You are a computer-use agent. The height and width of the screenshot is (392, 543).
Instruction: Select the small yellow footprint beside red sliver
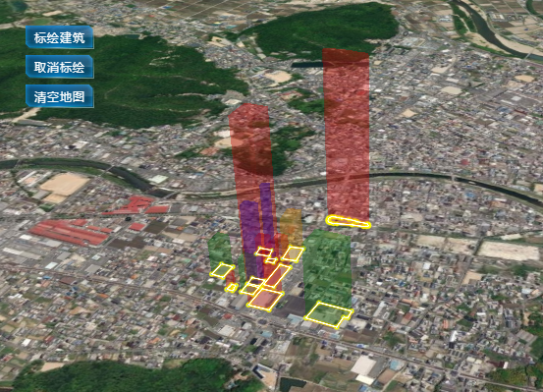232,288
